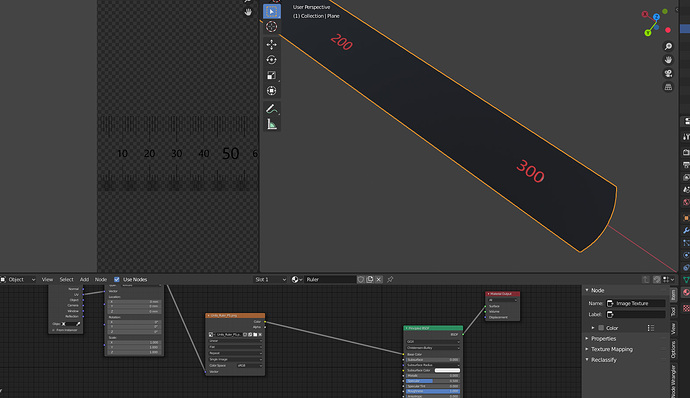Open the Texture checker properties tab icon
The image size is (690, 398).
tap(686, 309)
